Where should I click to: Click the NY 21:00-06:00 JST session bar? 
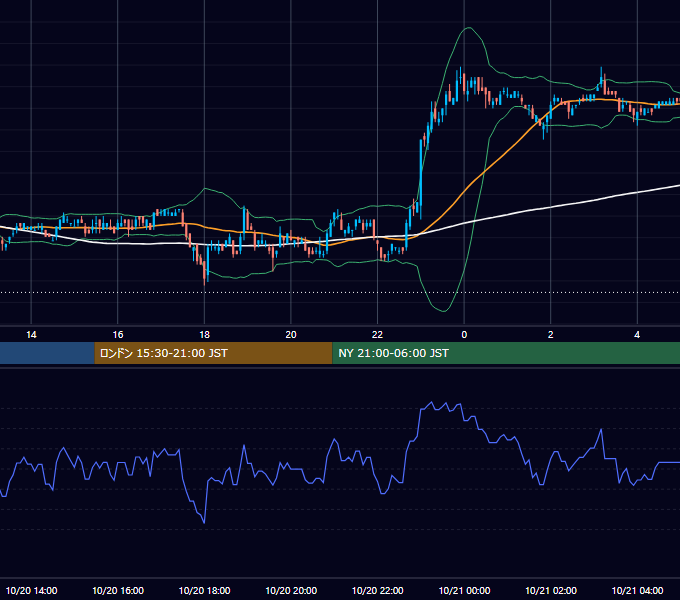(x=506, y=353)
